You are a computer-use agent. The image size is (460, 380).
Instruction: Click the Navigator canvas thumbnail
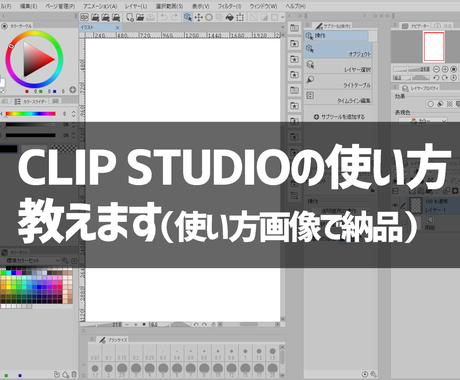pyautogui.click(x=434, y=47)
